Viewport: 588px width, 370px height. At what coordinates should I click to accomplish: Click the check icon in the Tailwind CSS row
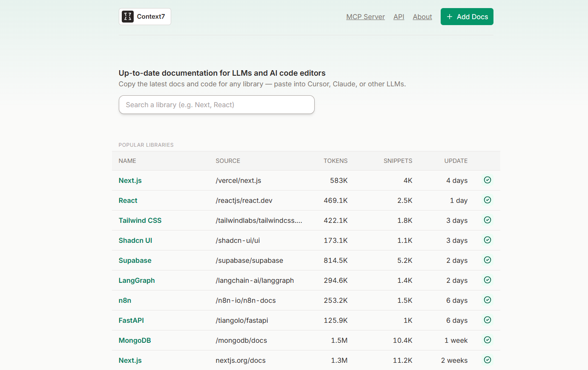point(488,220)
